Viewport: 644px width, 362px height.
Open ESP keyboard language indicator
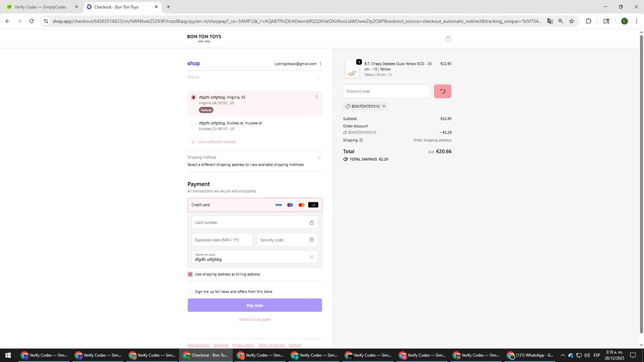[597, 355]
